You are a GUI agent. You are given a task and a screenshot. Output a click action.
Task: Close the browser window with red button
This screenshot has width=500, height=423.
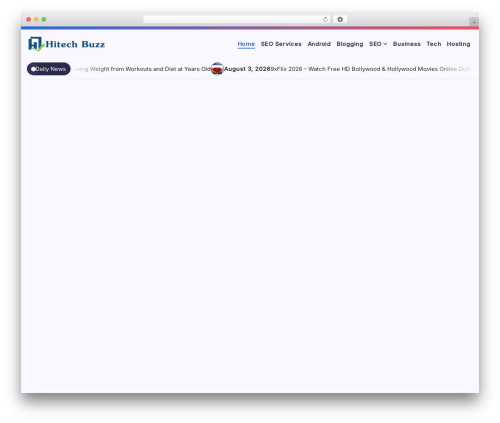coord(29,19)
